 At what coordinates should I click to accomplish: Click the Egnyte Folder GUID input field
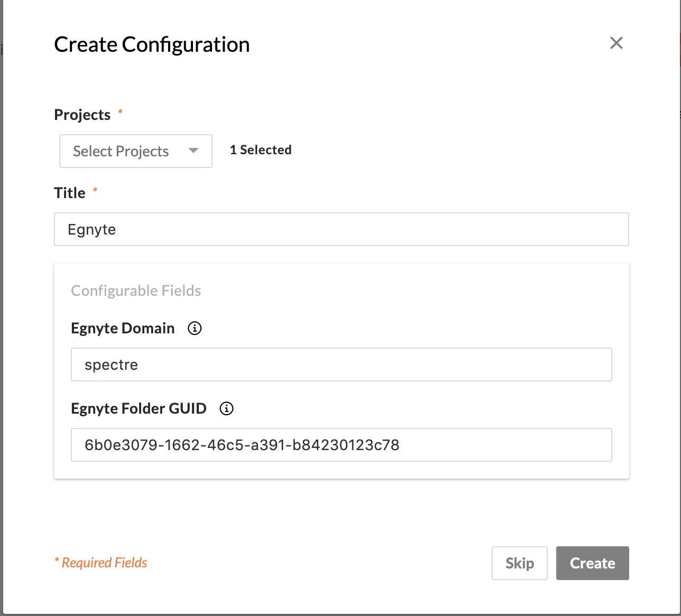pyautogui.click(x=342, y=445)
